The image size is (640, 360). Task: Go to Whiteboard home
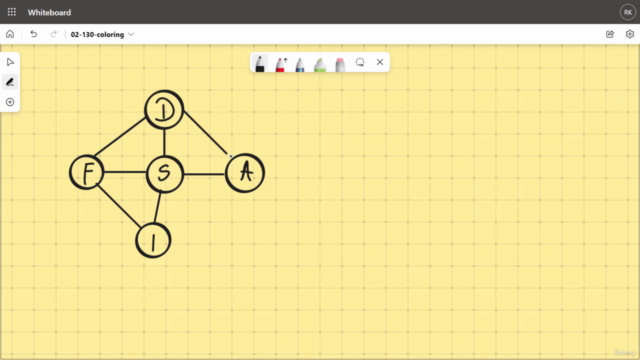point(10,34)
